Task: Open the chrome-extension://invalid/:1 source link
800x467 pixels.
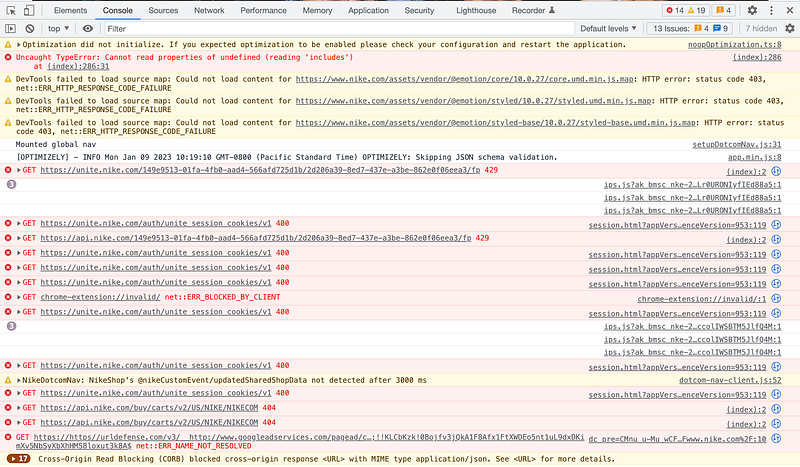Action: click(x=702, y=299)
